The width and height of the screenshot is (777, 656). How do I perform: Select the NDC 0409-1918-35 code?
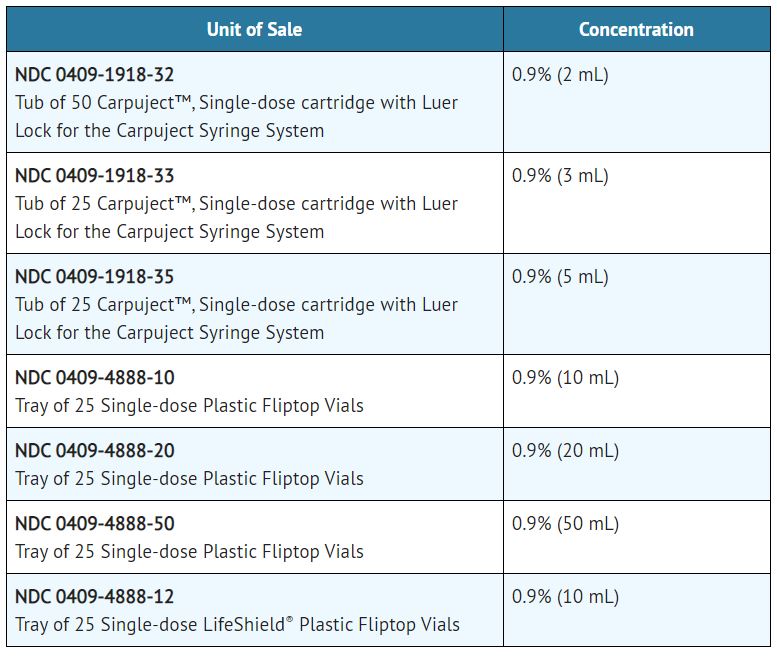click(94, 277)
